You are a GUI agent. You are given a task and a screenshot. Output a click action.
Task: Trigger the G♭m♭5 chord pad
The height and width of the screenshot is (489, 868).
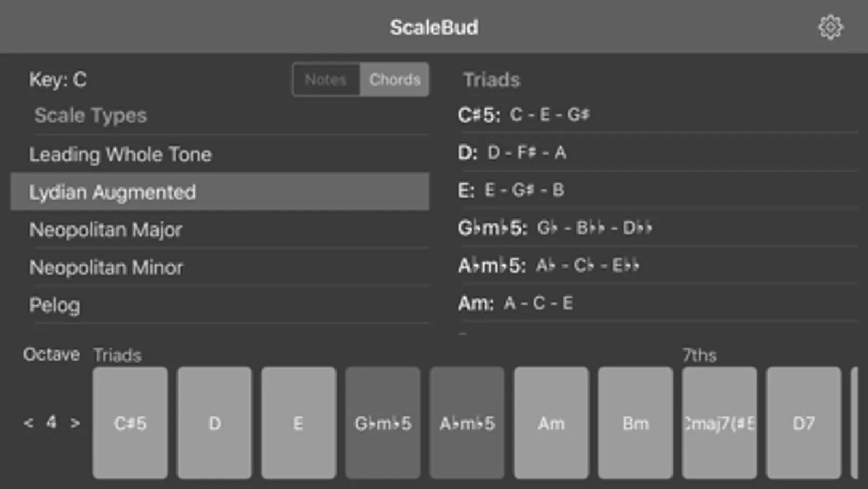coord(383,423)
